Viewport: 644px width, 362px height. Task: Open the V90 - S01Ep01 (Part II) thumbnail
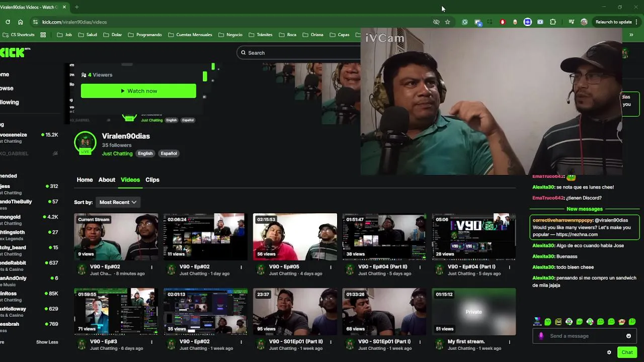pyautogui.click(x=295, y=312)
